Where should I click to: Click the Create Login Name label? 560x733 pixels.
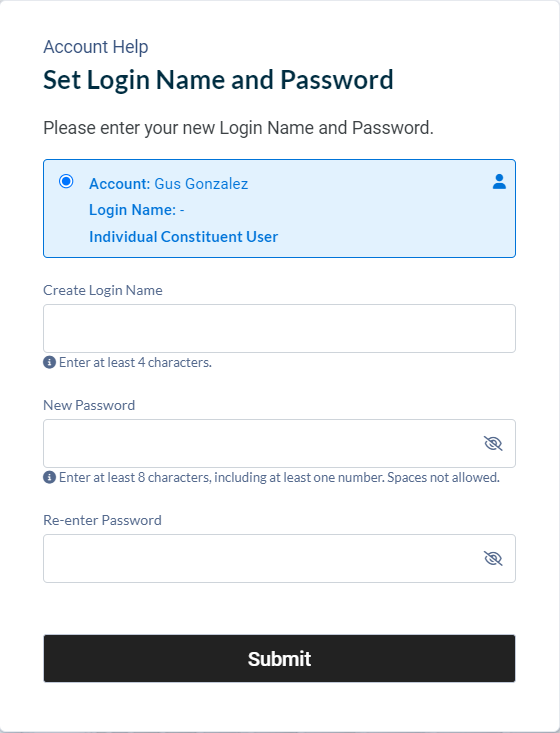[103, 290]
